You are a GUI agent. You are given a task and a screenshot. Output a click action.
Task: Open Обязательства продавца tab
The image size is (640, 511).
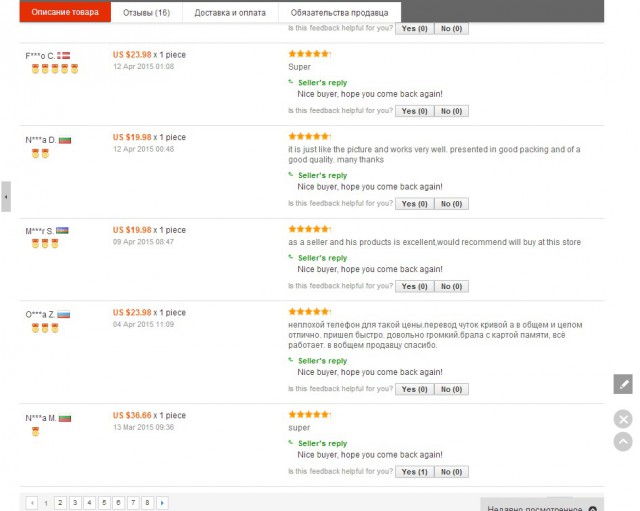340,13
